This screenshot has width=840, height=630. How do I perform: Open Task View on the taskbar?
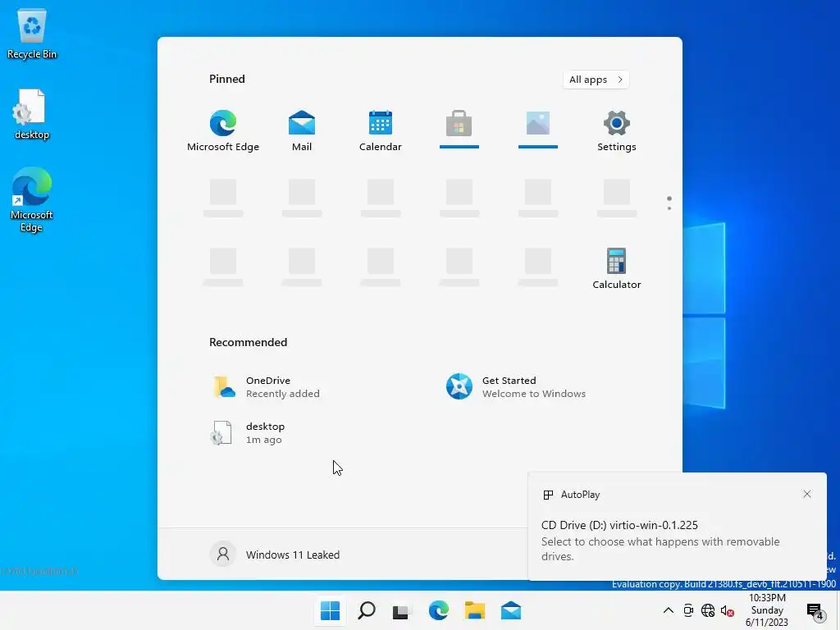pos(400,610)
